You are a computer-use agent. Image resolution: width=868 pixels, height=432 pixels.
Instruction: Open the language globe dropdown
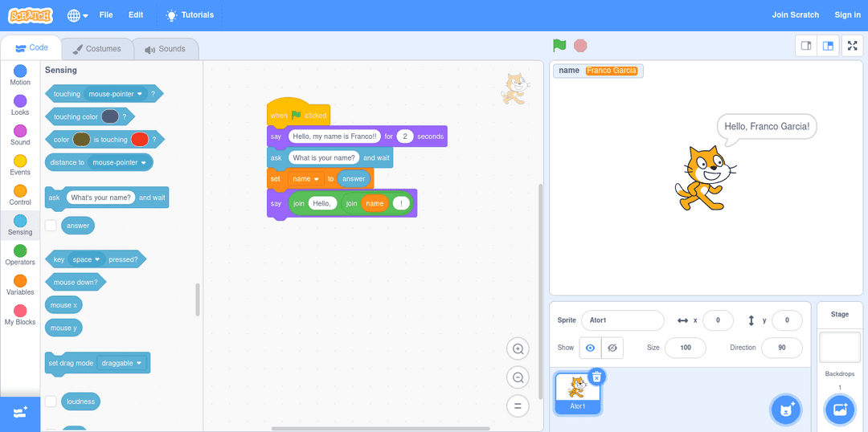77,15
